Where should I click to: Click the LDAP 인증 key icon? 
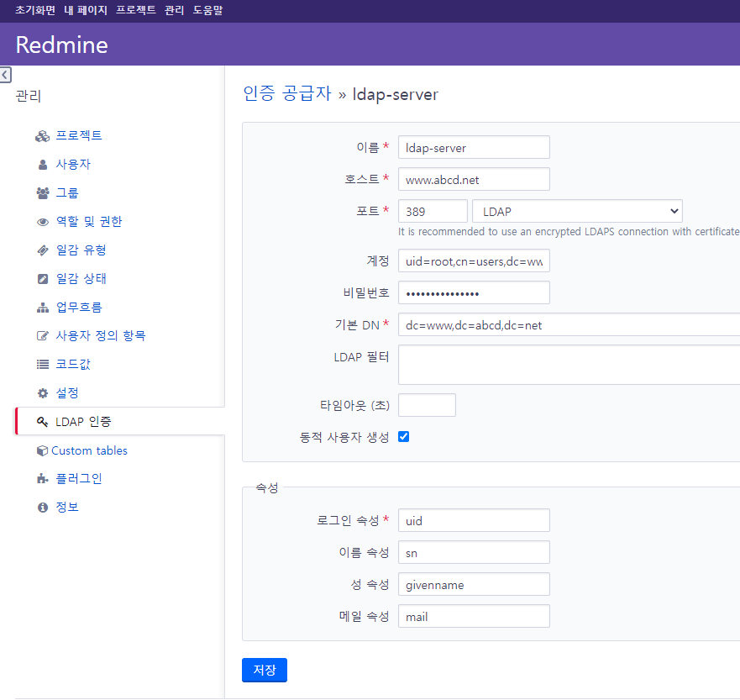[43, 422]
